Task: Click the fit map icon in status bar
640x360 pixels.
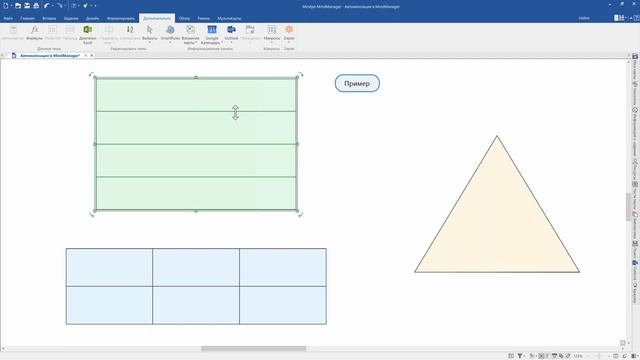Action: (541, 356)
